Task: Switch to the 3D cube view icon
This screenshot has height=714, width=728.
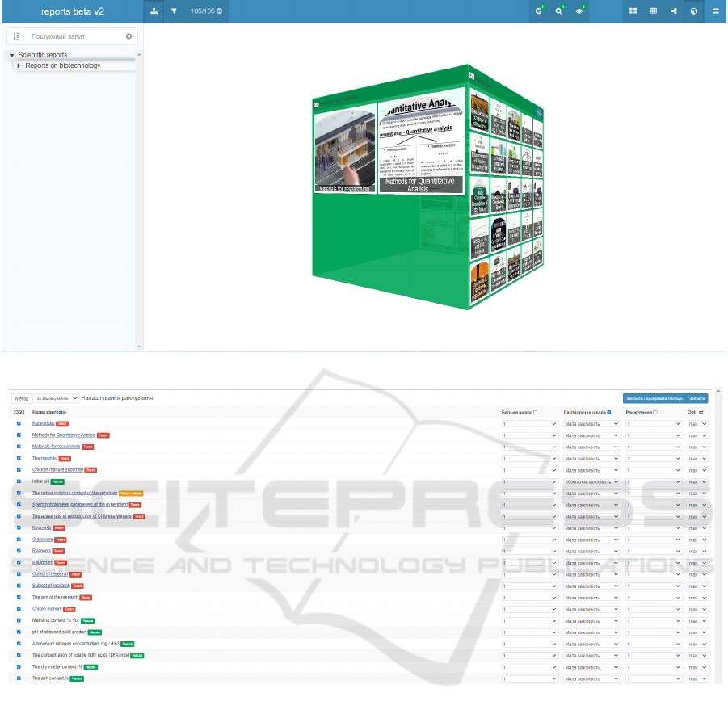Action: (694, 11)
